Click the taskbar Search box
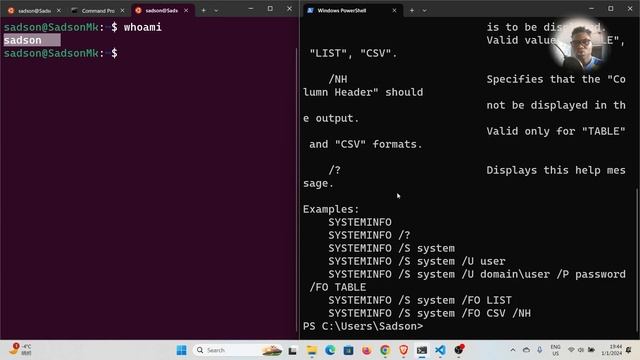The width and height of the screenshot is (640, 360). [238, 350]
